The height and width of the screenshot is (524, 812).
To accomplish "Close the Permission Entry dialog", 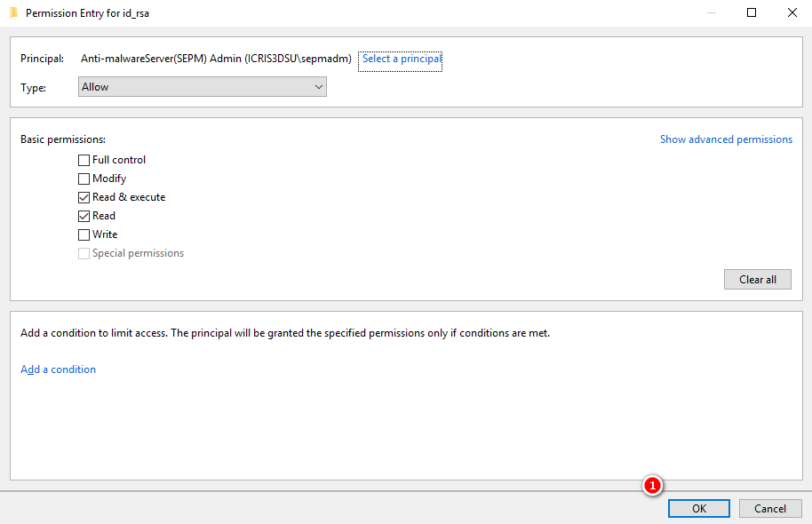I will tap(792, 13).
